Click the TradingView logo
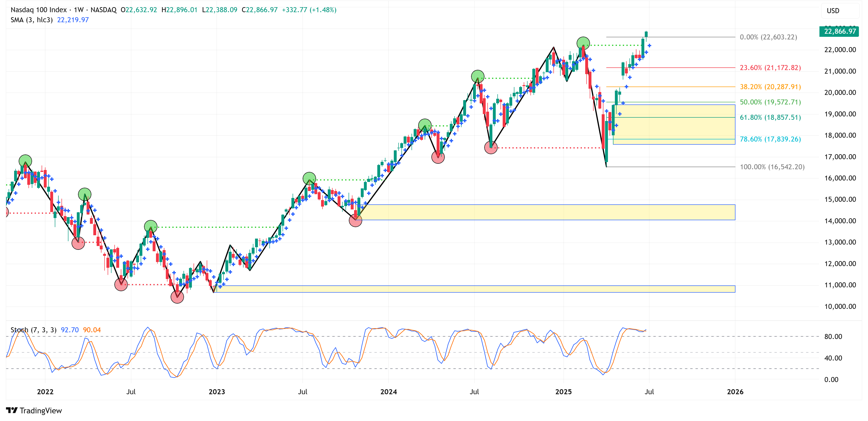The width and height of the screenshot is (868, 421). click(34, 410)
